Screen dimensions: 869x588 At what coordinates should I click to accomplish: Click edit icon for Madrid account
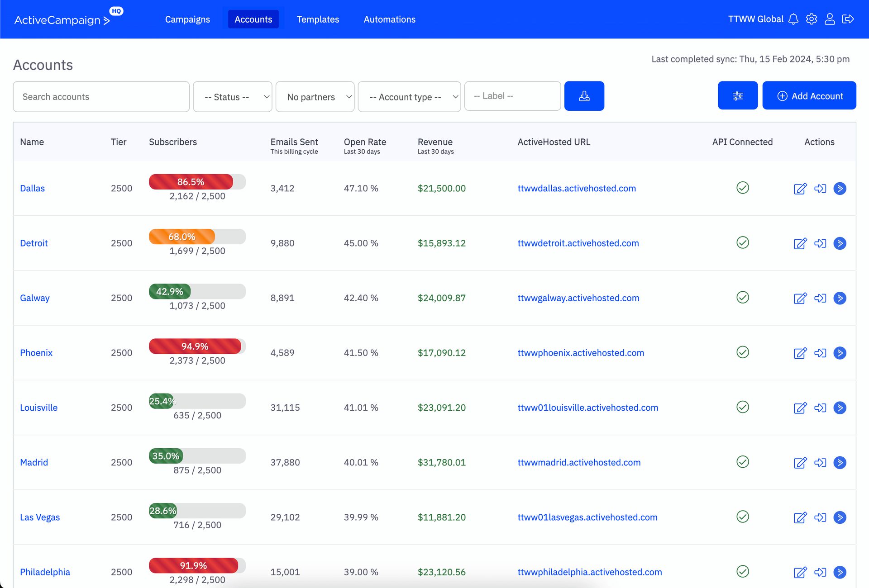click(x=800, y=463)
